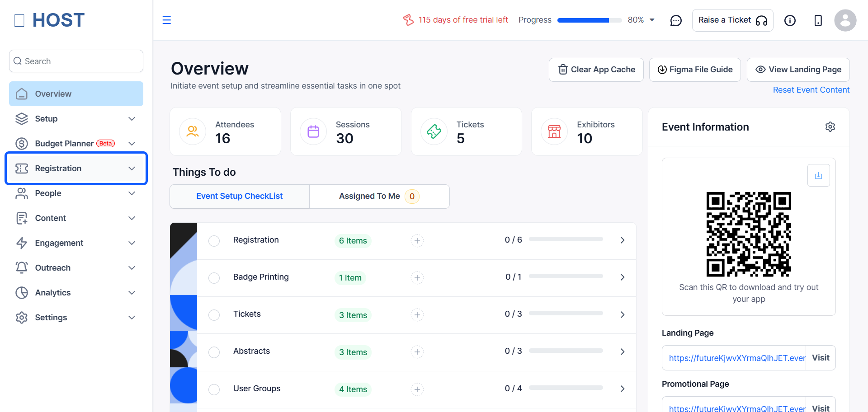Open the mobile device preview icon
This screenshot has width=868, height=412.
(818, 20)
